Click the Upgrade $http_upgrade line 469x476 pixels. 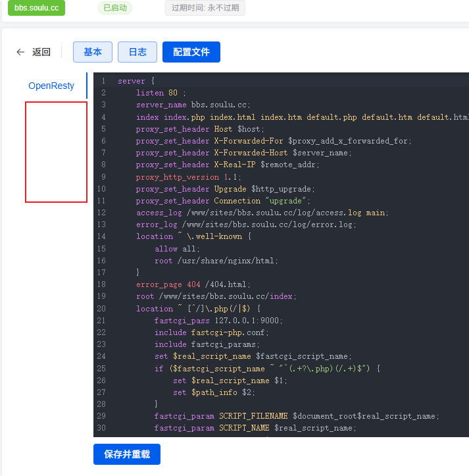click(226, 189)
